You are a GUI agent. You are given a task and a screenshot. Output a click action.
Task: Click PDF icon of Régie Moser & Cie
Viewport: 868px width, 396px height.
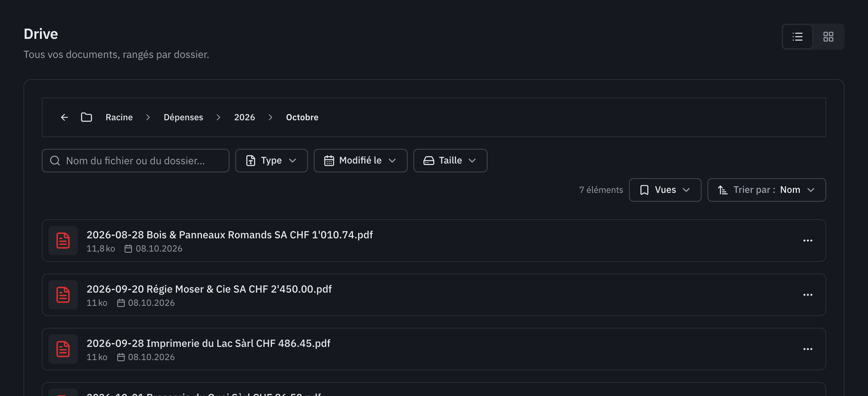(x=63, y=295)
